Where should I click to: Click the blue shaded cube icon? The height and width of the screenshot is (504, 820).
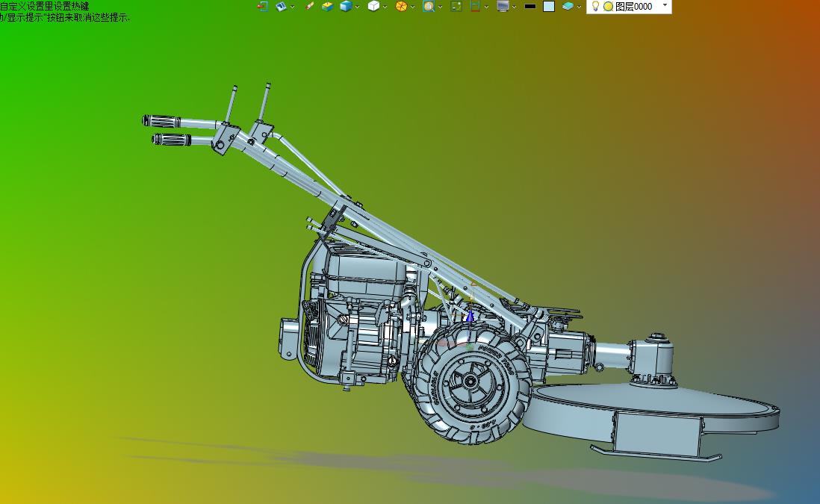point(346,6)
